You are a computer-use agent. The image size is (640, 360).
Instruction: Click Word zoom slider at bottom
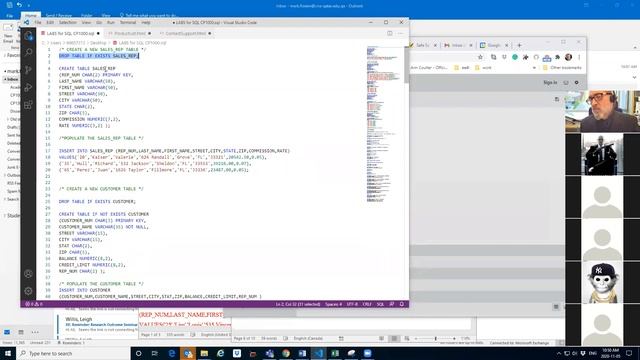coord(435,338)
